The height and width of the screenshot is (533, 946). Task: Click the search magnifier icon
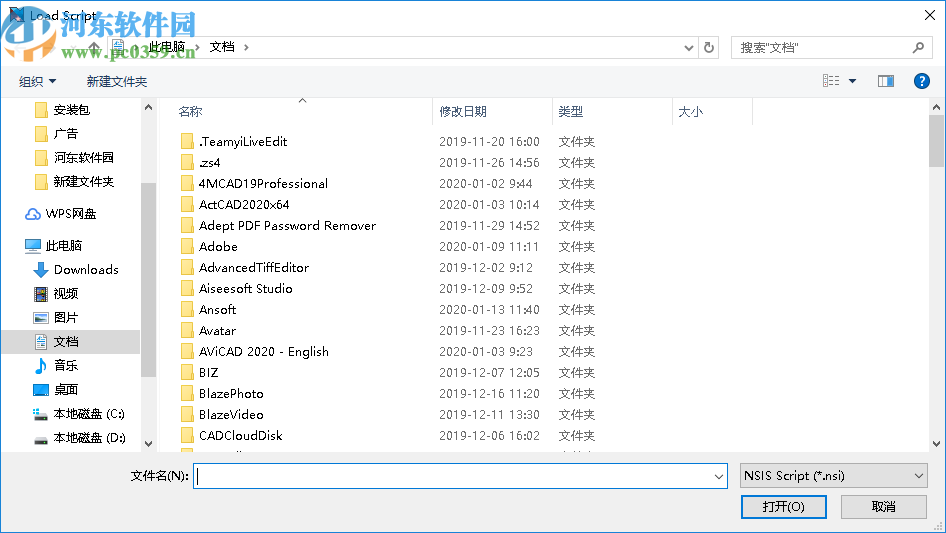click(x=918, y=47)
